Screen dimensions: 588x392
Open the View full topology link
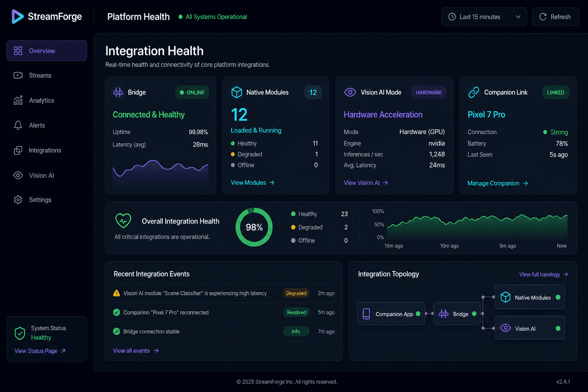click(x=544, y=274)
